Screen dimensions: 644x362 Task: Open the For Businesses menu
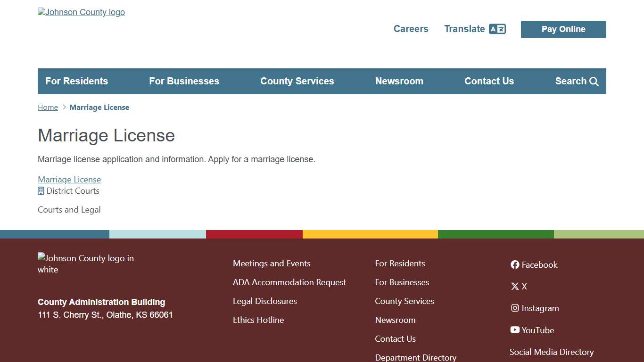184,81
